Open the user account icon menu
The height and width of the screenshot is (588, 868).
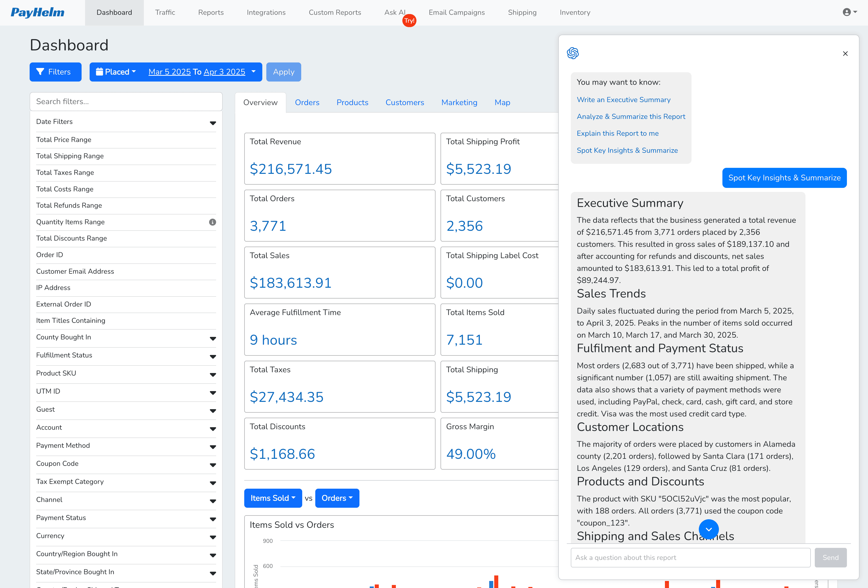click(849, 12)
